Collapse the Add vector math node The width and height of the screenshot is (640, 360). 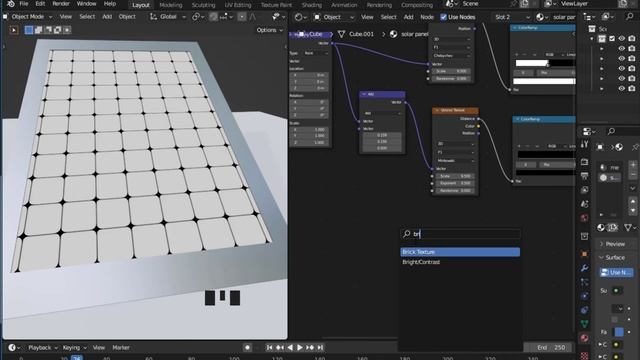364,94
